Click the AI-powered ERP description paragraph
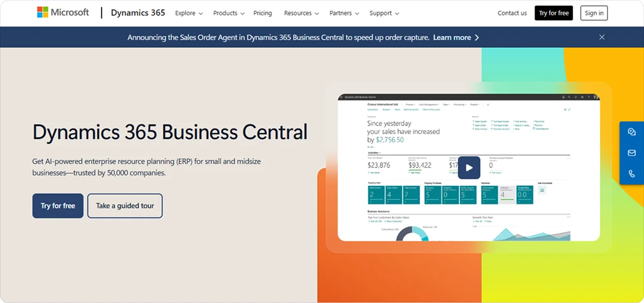Screen dimensions: 644x303 click(147, 167)
